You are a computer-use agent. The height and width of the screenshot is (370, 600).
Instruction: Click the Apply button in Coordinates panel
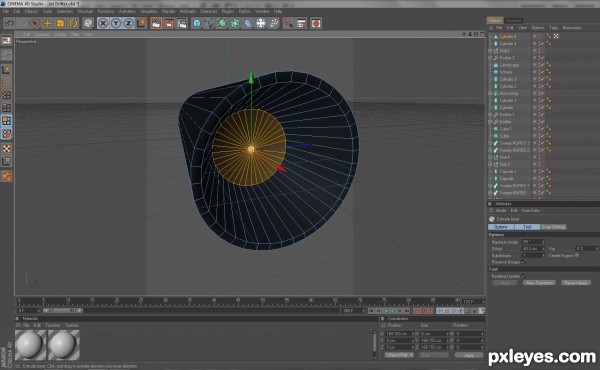click(469, 355)
